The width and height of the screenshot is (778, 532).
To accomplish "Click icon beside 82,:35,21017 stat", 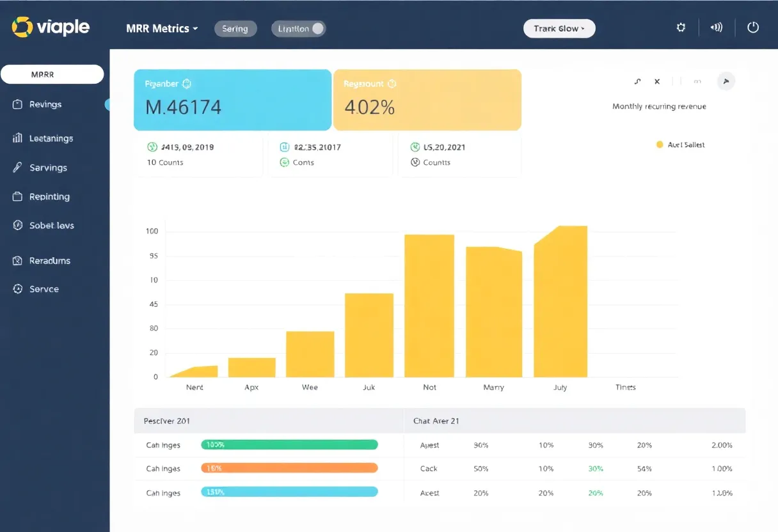I will (285, 147).
